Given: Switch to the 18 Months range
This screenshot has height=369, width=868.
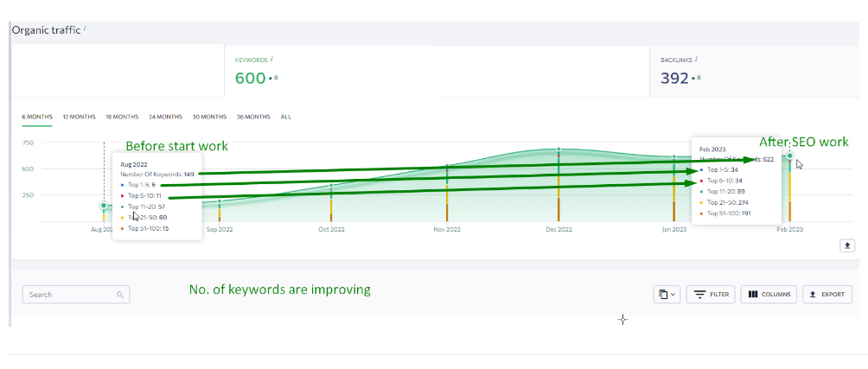Looking at the screenshot, I should pyautogui.click(x=122, y=117).
